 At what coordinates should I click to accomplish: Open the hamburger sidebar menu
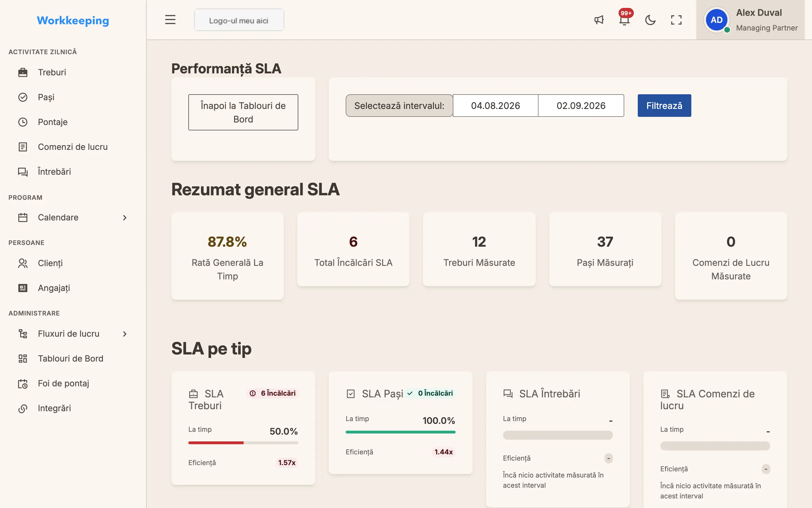tap(170, 20)
